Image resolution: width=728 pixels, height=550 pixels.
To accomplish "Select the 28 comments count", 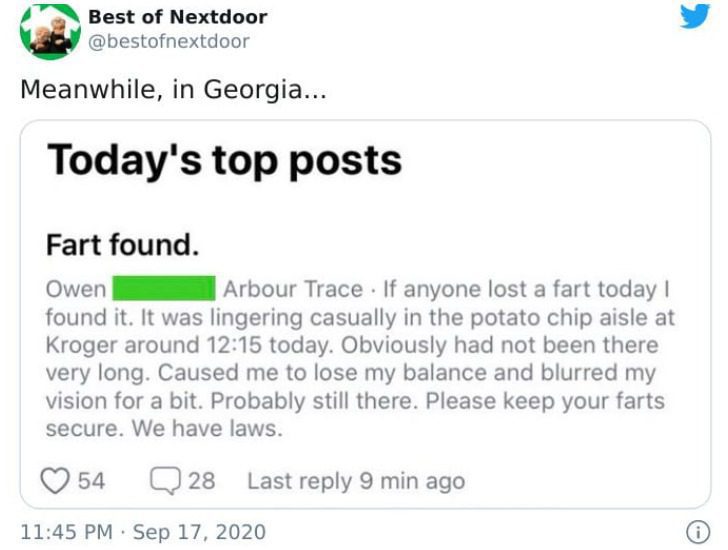I will click(202, 480).
